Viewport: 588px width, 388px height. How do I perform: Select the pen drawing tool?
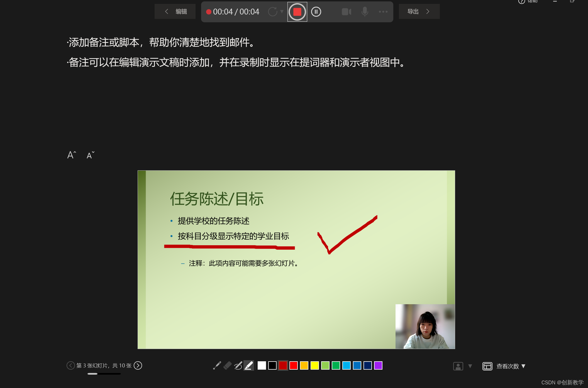(x=238, y=365)
